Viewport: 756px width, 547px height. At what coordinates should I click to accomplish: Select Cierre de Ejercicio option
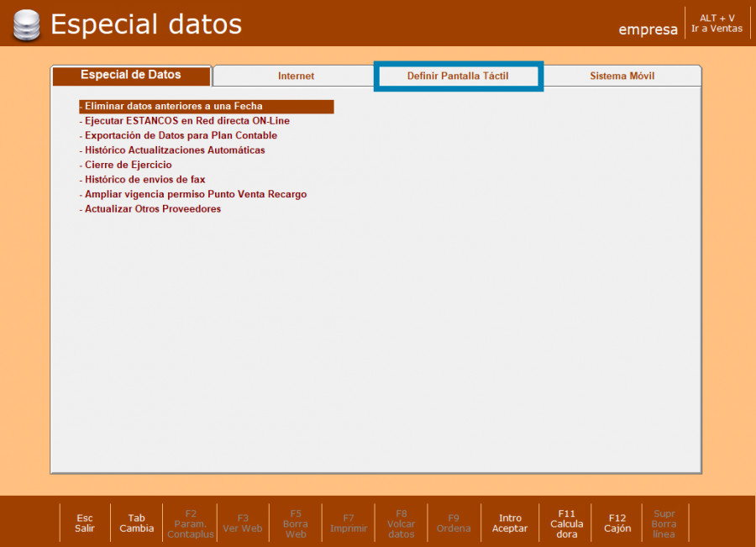coord(128,165)
